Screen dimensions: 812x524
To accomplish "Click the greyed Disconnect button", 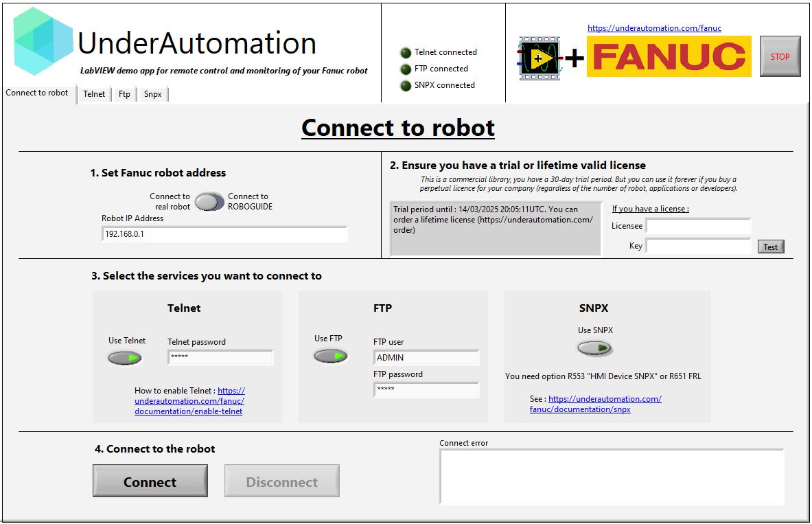I will (281, 481).
